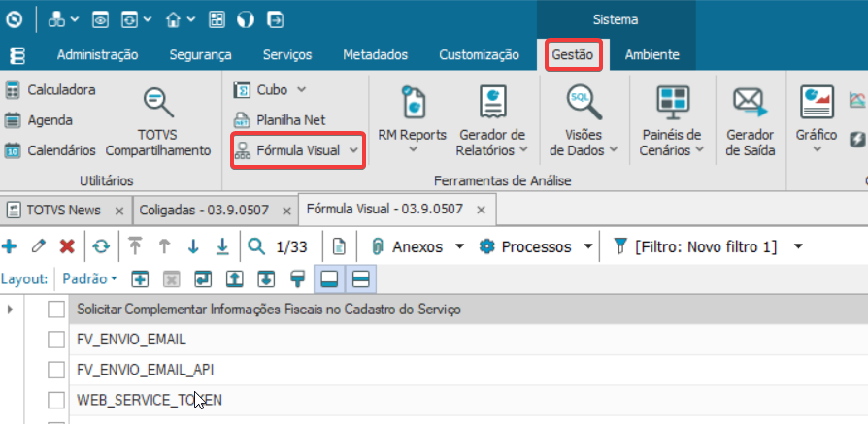Go to the last record

click(x=222, y=246)
